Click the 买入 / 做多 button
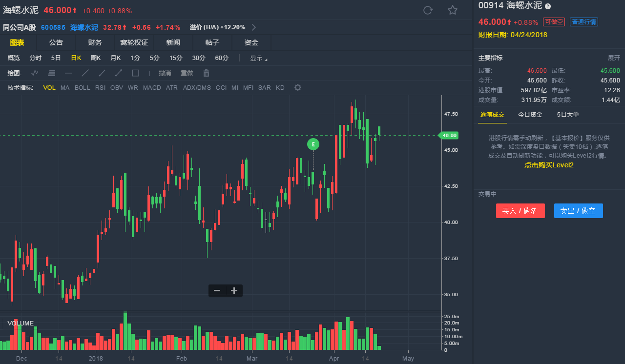The image size is (625, 364). coord(520,211)
